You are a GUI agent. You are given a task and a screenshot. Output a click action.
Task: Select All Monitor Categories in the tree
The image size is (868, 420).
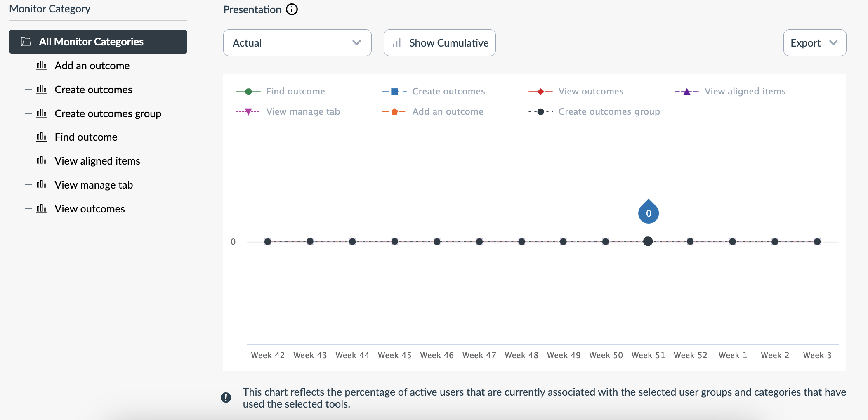(91, 42)
